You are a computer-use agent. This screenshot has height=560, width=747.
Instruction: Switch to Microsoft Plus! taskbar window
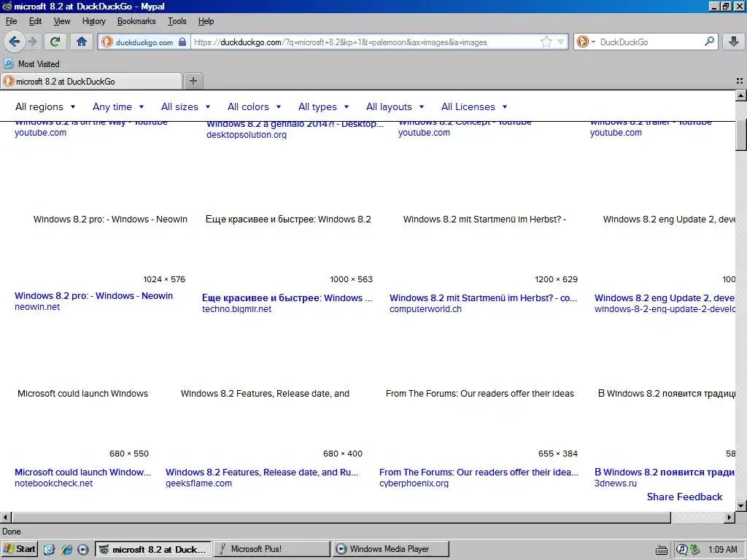[x=271, y=549]
